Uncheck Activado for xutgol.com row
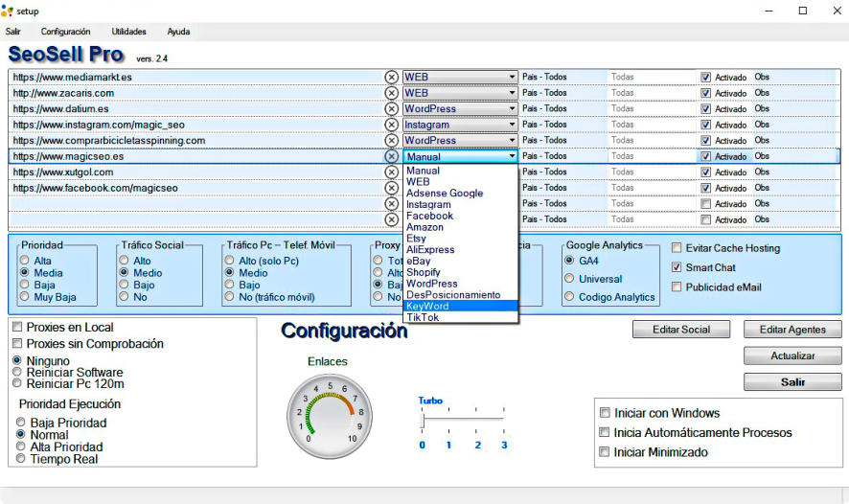Viewport: 849px width, 504px height. click(705, 172)
